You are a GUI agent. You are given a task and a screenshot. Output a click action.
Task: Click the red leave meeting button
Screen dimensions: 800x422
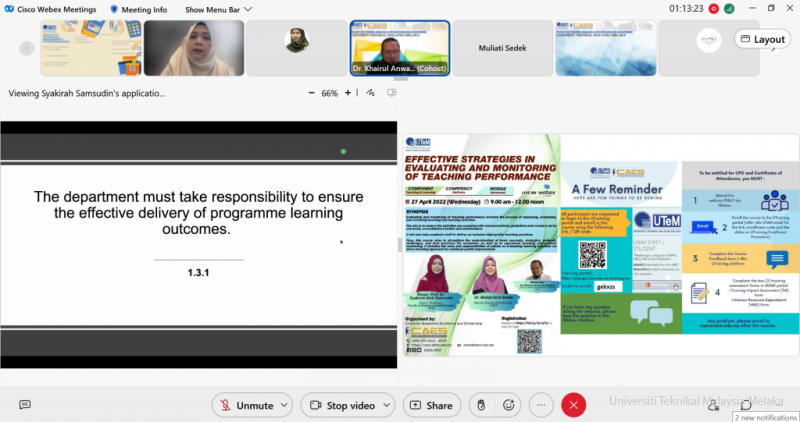573,405
